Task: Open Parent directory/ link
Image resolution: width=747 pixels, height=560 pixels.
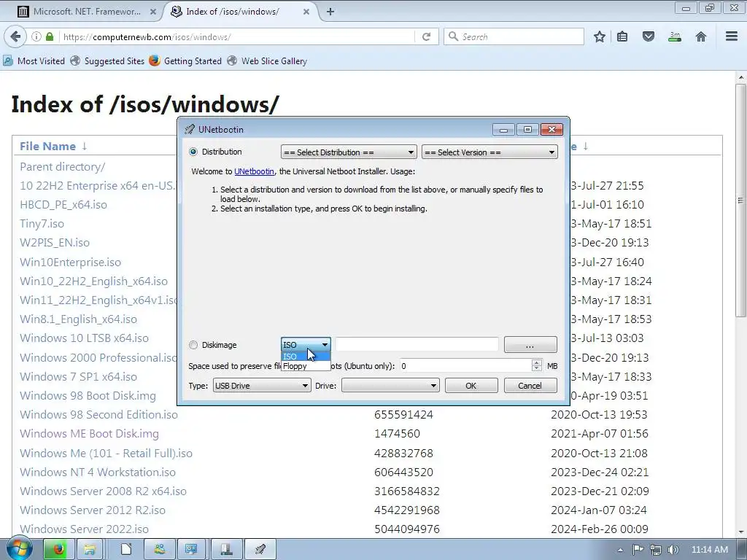Action: click(x=63, y=167)
